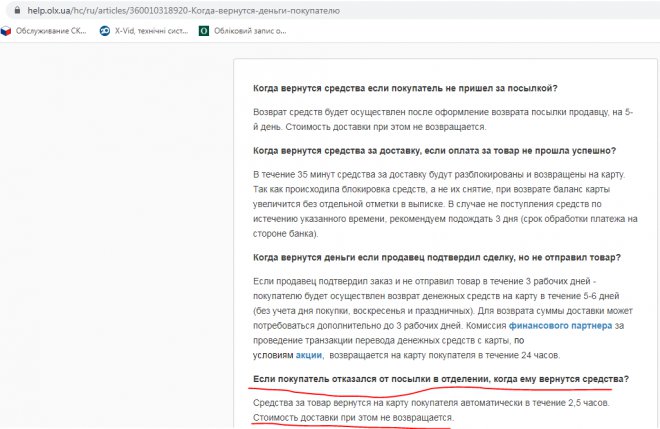660x429 pixels.
Task: Open the X-Vid технічні сист bookmark icon
Action: coord(104,31)
